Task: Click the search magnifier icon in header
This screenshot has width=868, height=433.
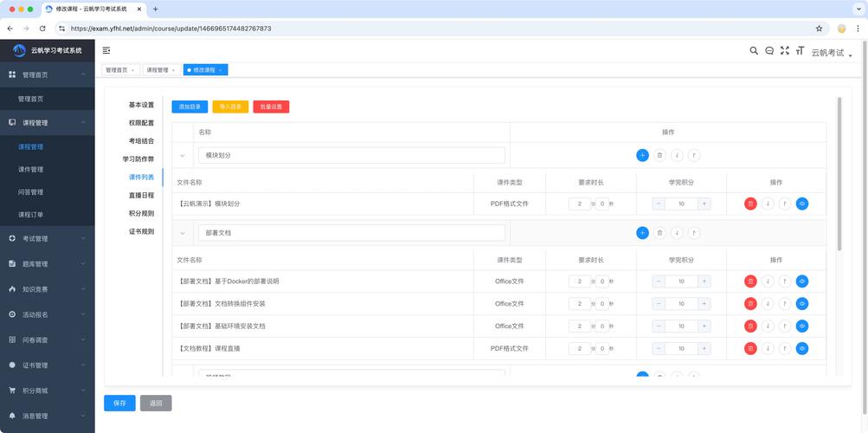Action: pyautogui.click(x=754, y=51)
